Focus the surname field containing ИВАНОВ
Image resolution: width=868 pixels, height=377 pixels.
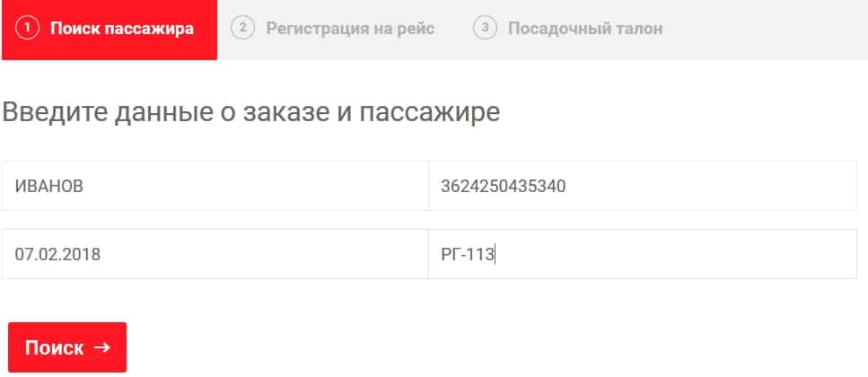(x=215, y=186)
